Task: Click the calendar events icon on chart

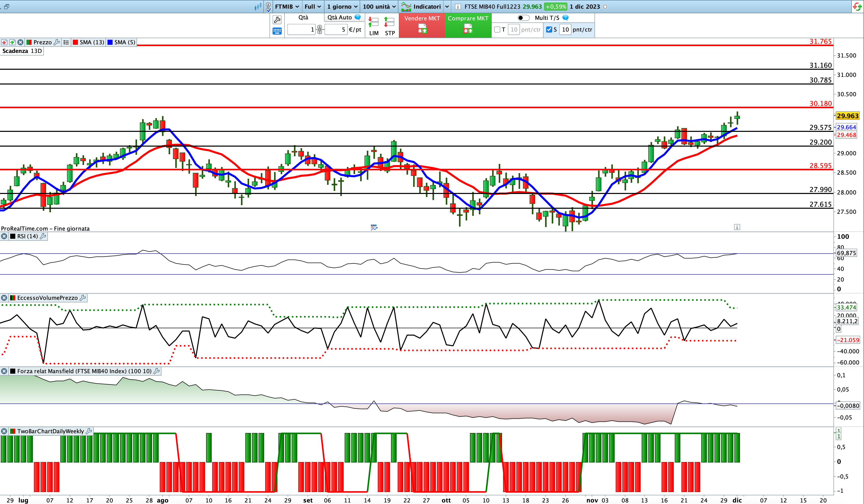Action: 374,227
